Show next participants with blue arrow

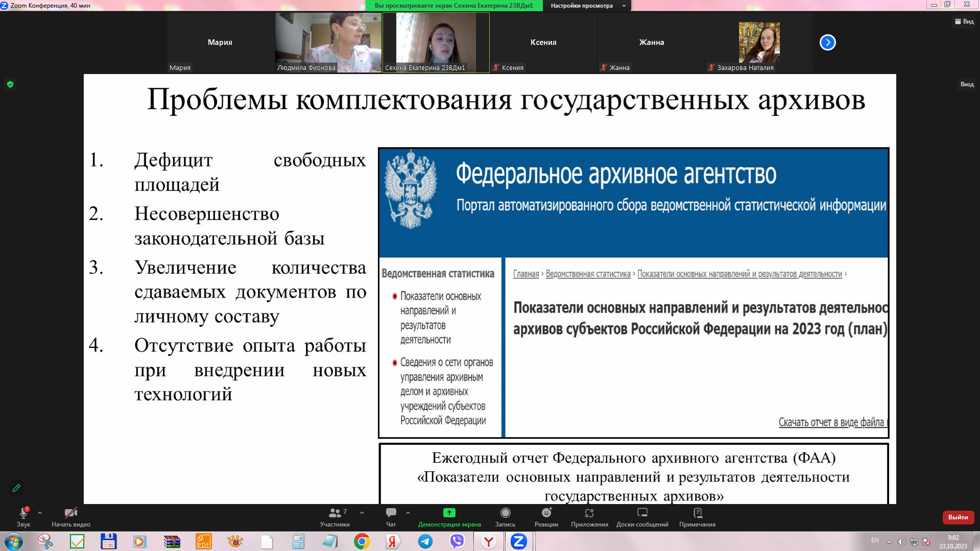click(x=827, y=42)
